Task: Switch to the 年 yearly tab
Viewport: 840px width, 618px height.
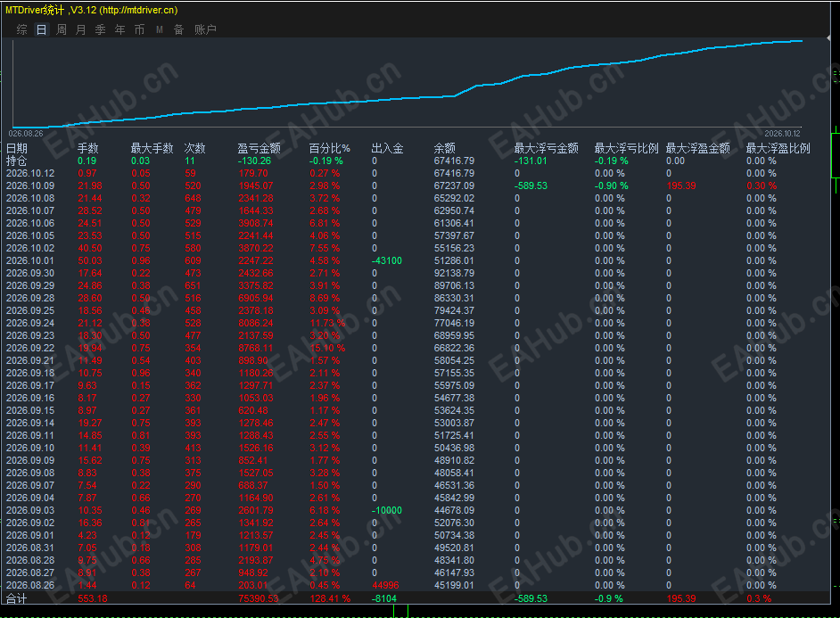Action: point(120,29)
